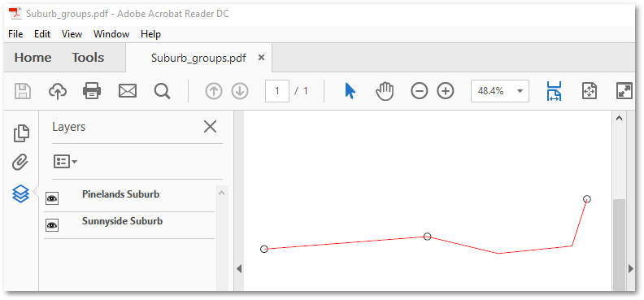This screenshot has width=644, height=300.
Task: Open the Window menu
Action: [111, 34]
